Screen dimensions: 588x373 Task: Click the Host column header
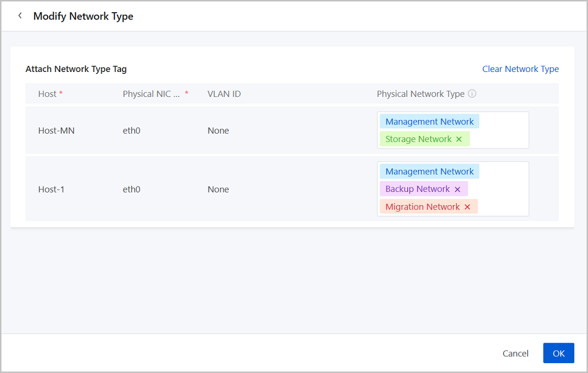tap(48, 94)
